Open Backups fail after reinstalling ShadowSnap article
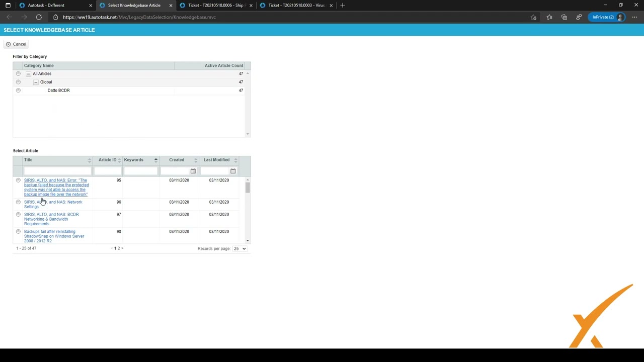Viewport: 644px width, 362px height. pyautogui.click(x=54, y=236)
